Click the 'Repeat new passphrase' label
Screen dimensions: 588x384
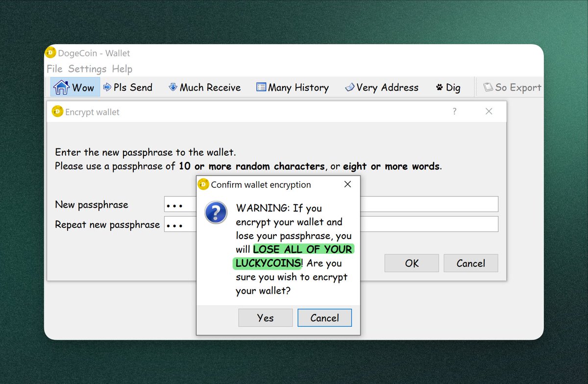[x=107, y=225]
